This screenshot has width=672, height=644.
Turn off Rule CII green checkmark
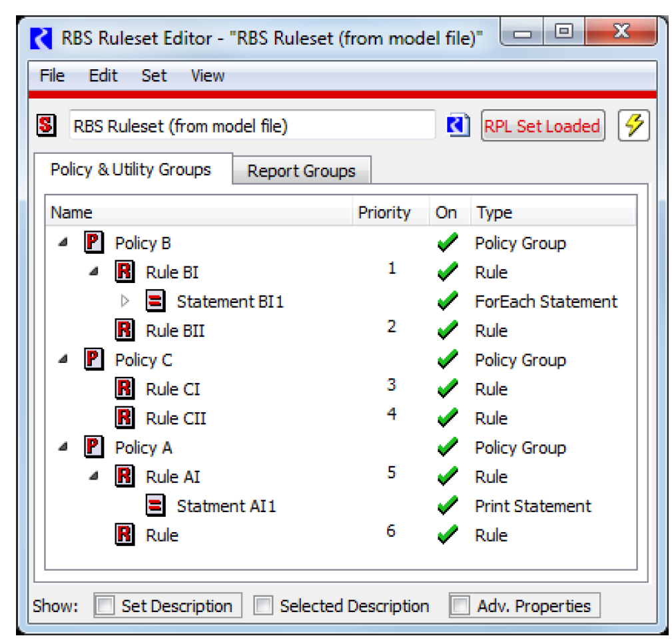(447, 418)
